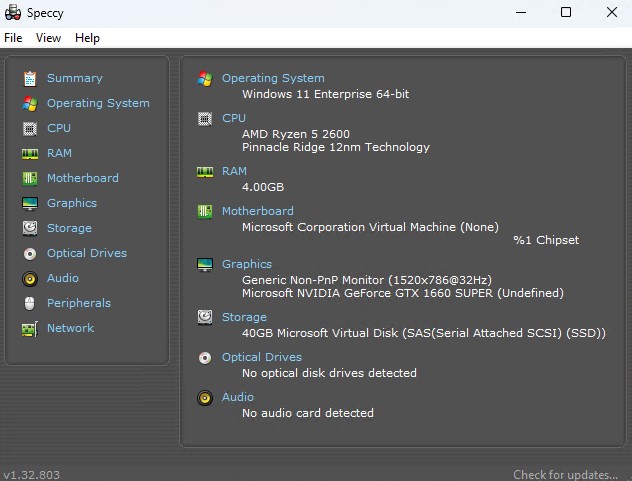Click the CPU chip icon in sidebar

pos(30,129)
